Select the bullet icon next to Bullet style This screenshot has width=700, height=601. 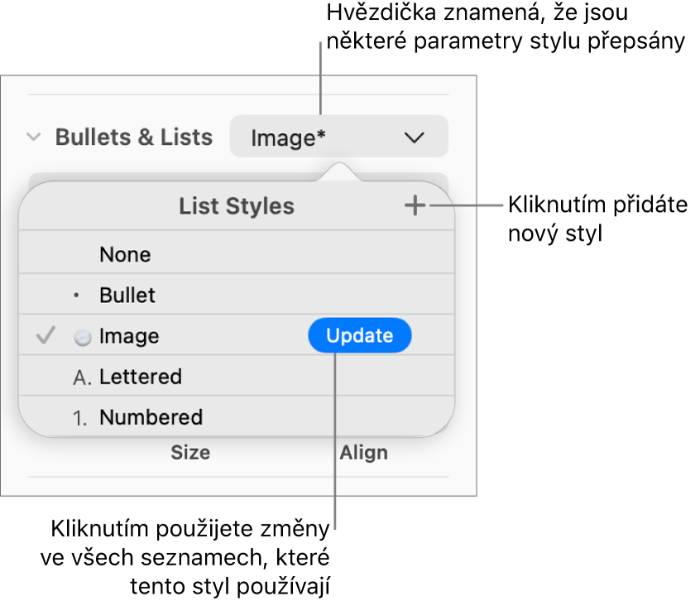point(74,295)
